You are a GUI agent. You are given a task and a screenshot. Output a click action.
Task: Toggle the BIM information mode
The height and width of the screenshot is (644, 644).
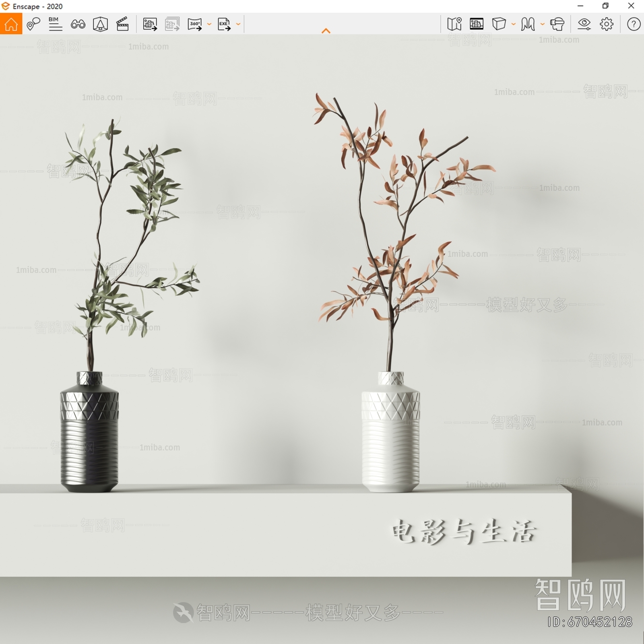point(55,24)
